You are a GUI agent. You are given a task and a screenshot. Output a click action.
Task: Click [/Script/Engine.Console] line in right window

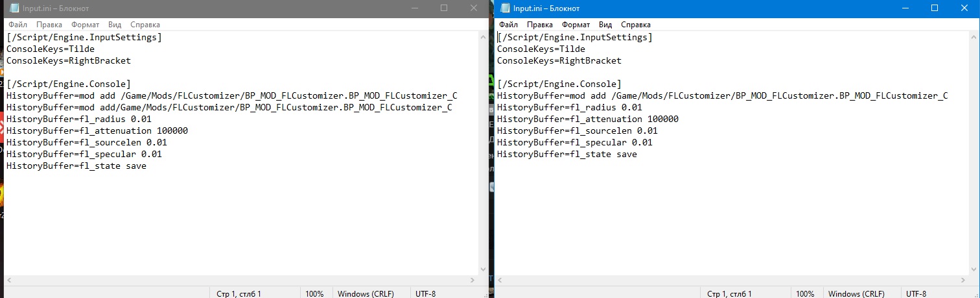559,84
